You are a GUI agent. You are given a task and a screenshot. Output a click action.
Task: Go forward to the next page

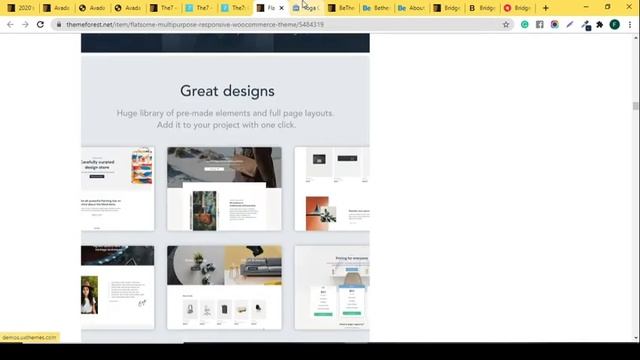click(x=25, y=24)
